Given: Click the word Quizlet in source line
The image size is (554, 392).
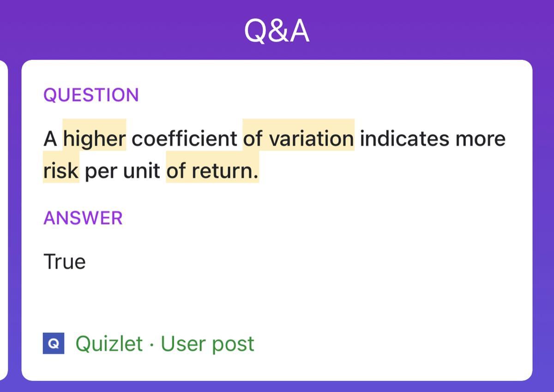Looking at the screenshot, I should [109, 344].
